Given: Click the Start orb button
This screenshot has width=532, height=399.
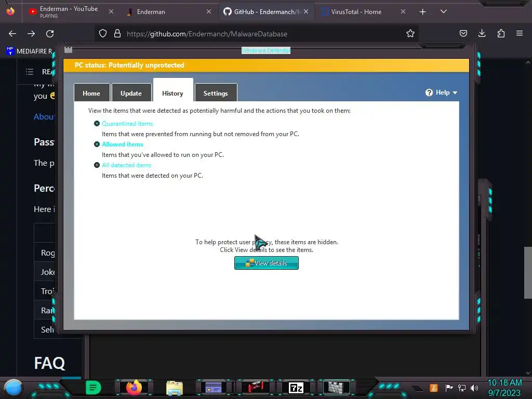Looking at the screenshot, I should pos(14,388).
